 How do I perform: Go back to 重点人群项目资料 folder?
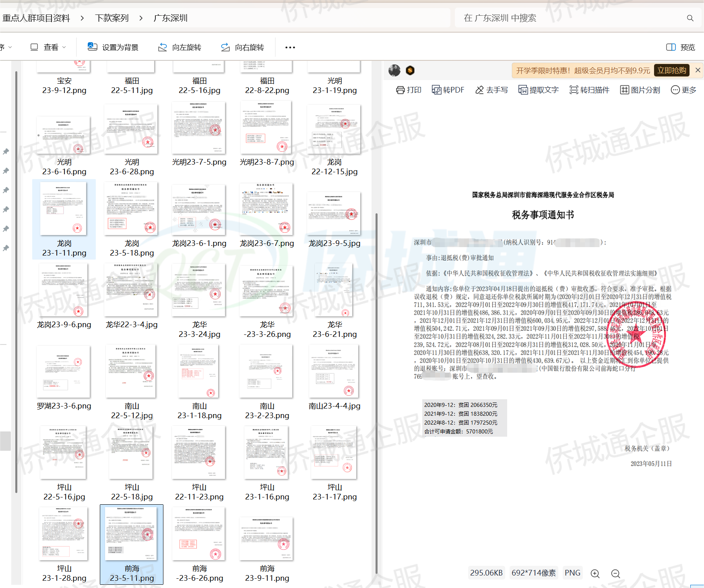click(36, 18)
